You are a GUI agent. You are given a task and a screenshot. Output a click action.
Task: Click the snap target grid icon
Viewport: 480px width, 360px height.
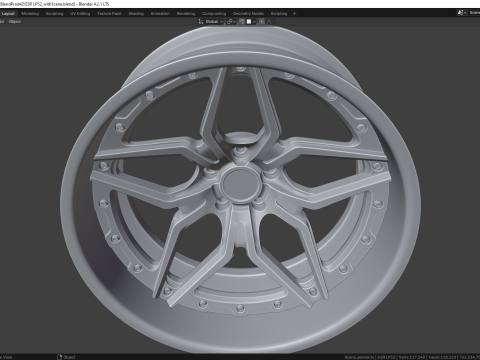tap(249, 22)
